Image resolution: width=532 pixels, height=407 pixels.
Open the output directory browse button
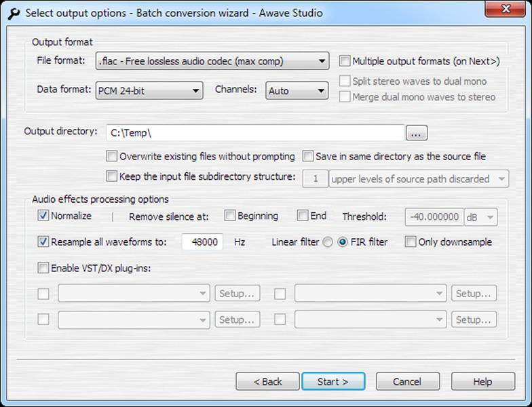click(x=417, y=133)
